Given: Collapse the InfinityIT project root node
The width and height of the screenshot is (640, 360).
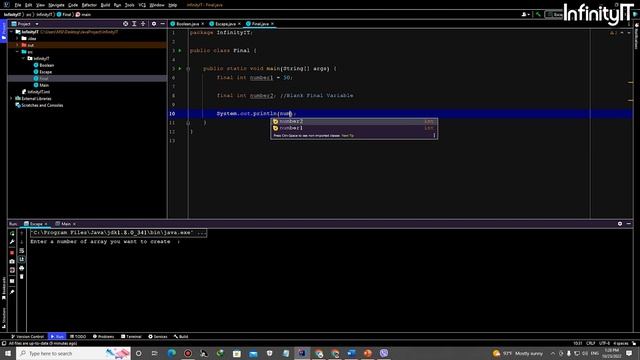Looking at the screenshot, I should point(11,32).
